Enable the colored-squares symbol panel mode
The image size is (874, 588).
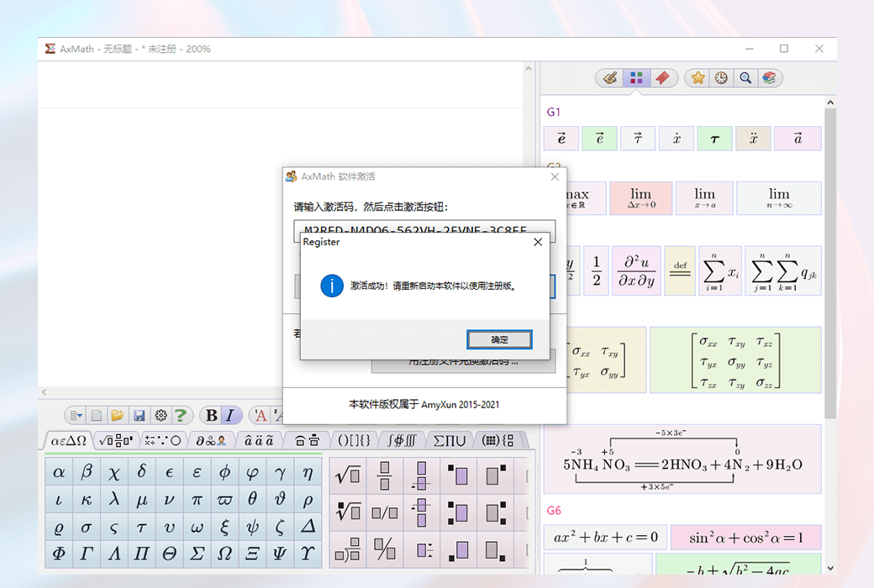pos(636,77)
